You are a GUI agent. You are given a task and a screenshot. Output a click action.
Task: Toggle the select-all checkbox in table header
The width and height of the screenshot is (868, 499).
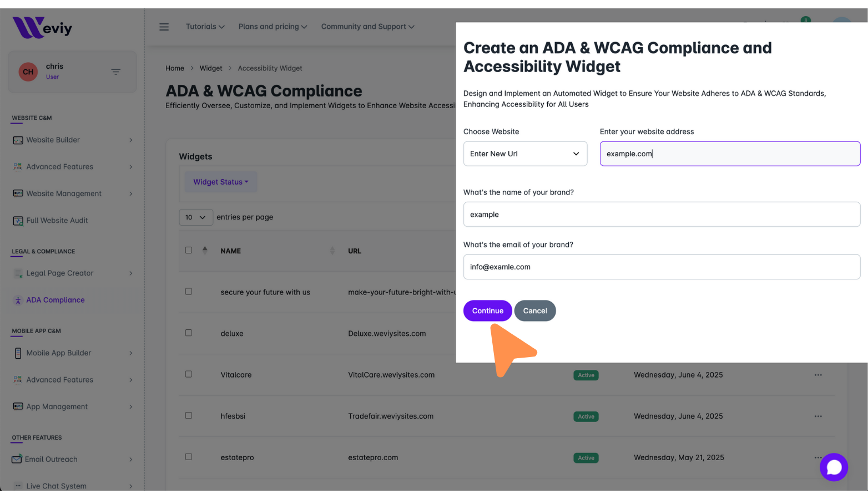click(189, 251)
